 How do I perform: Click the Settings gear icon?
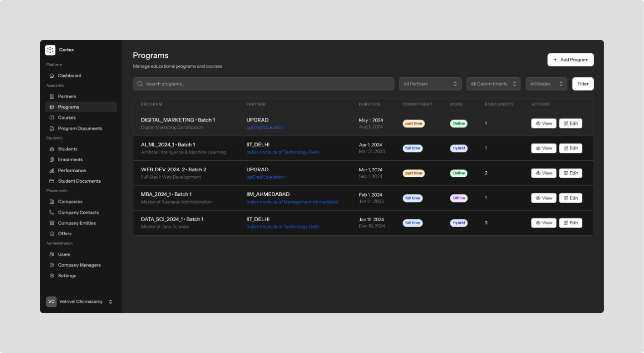click(52, 276)
